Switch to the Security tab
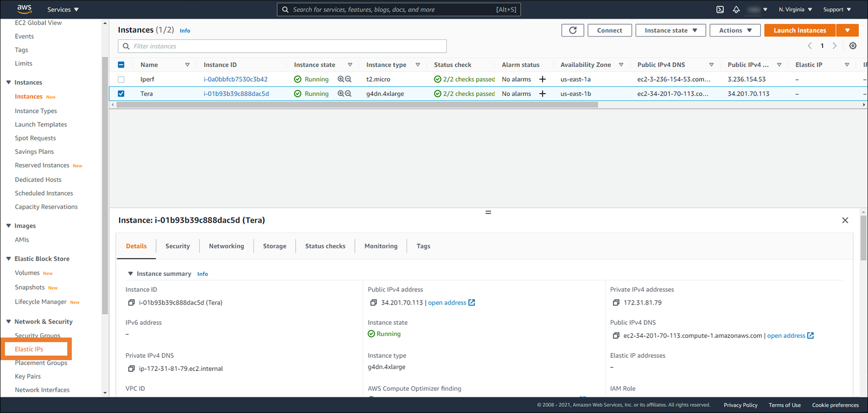 point(177,246)
